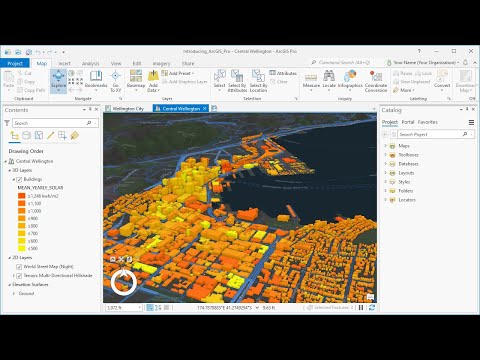This screenshot has width=480, height=360.
Task: Open the Portal catalog tab
Action: (408, 122)
